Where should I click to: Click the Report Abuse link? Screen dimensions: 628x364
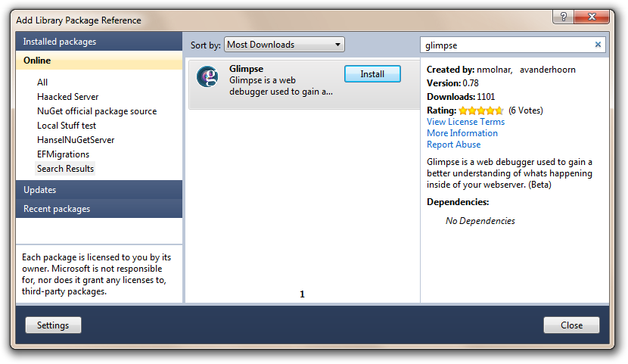[x=453, y=145]
